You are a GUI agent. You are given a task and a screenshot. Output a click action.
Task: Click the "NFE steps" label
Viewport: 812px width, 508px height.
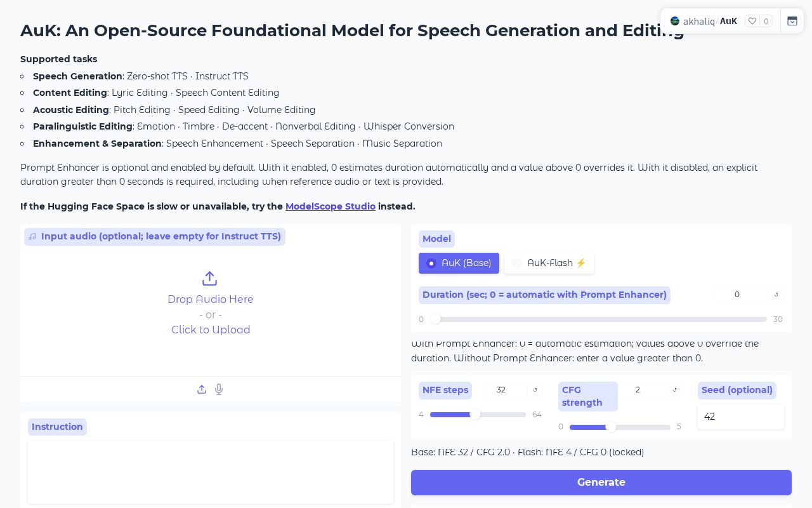[x=445, y=390]
